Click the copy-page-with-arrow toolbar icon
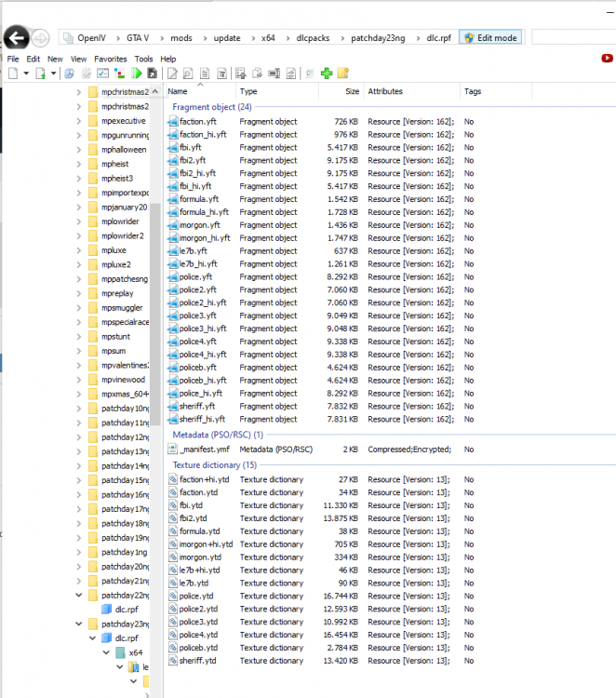Viewport: 616px width, 698px height. (x=257, y=74)
